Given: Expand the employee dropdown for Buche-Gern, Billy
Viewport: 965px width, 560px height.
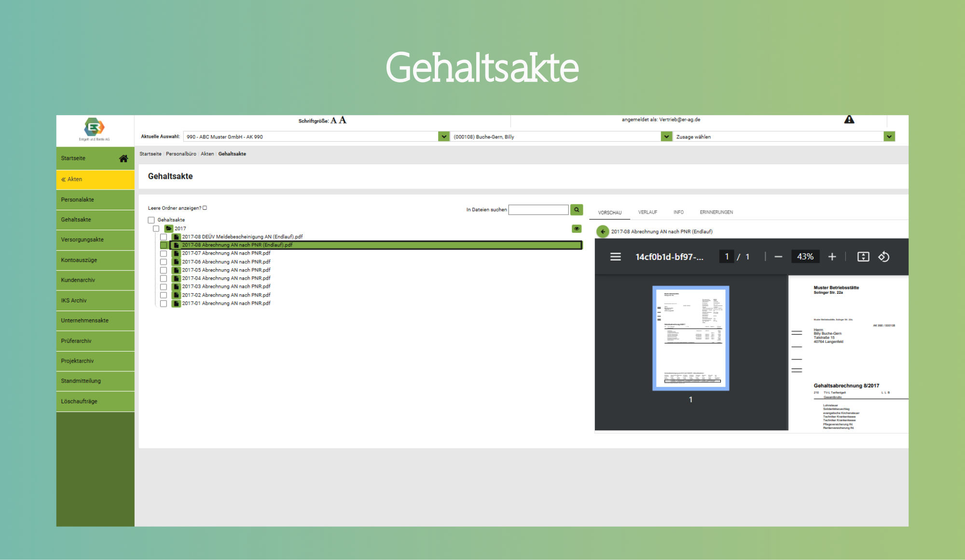Looking at the screenshot, I should pyautogui.click(x=666, y=137).
